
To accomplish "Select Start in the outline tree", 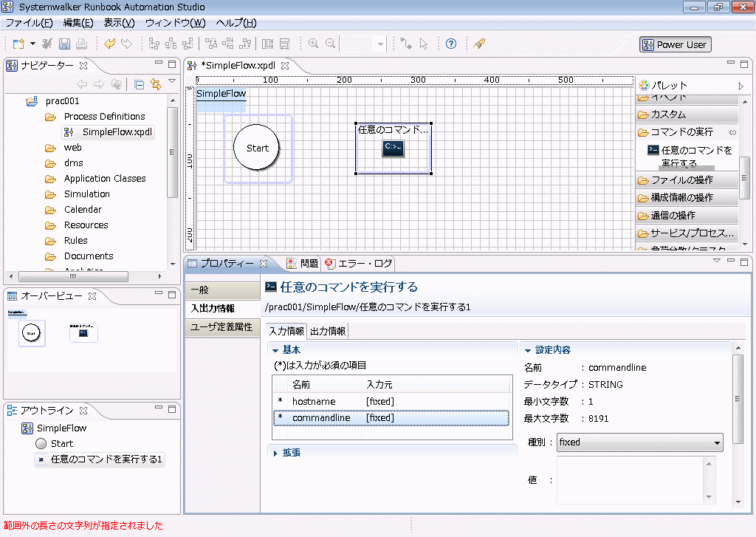I will (62, 443).
